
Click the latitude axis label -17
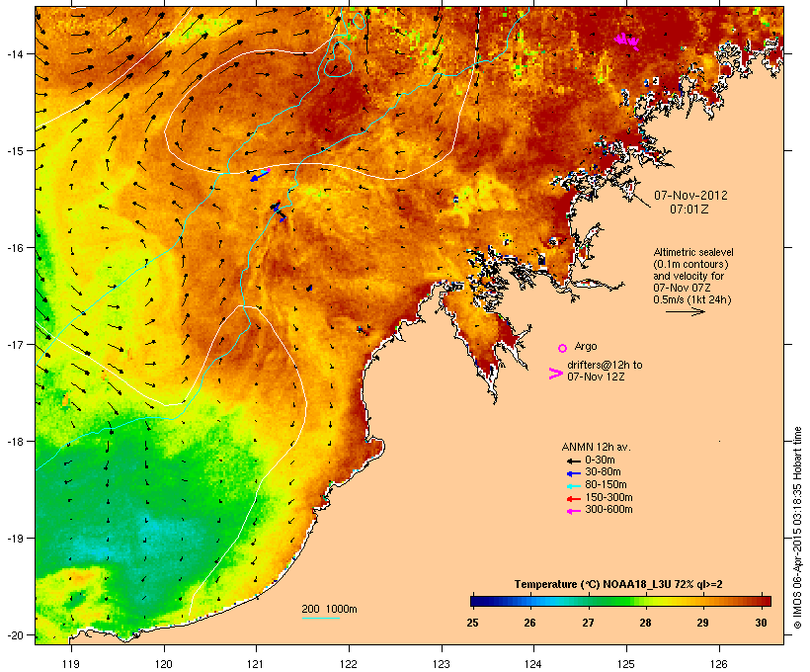pos(14,344)
